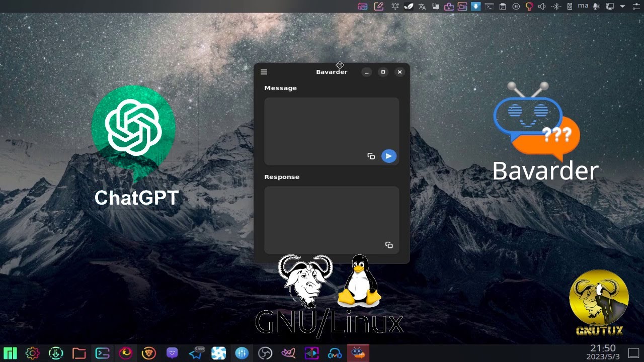Maximize the Bavarder window
This screenshot has height=362, width=644.
(383, 72)
